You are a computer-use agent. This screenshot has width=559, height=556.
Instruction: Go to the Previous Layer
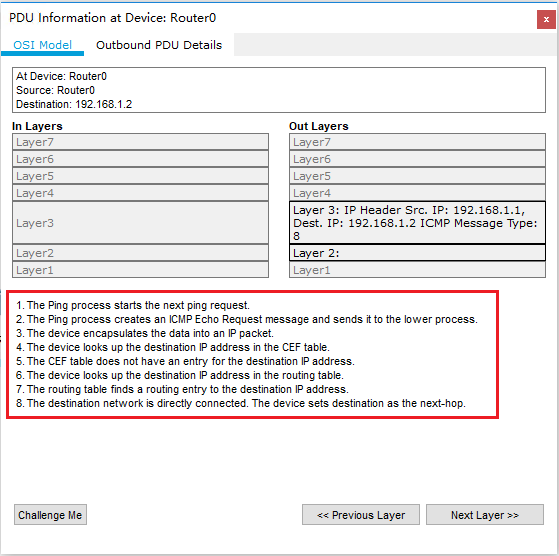point(361,515)
